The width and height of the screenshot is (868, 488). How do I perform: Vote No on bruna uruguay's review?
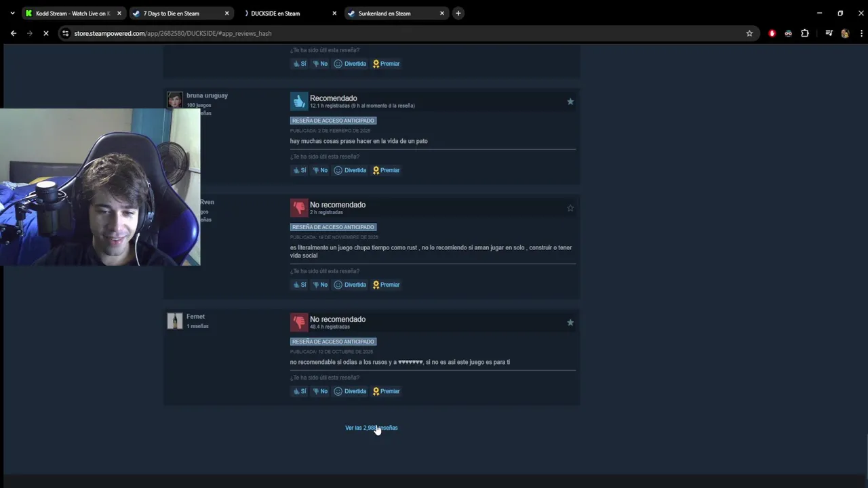click(x=320, y=170)
